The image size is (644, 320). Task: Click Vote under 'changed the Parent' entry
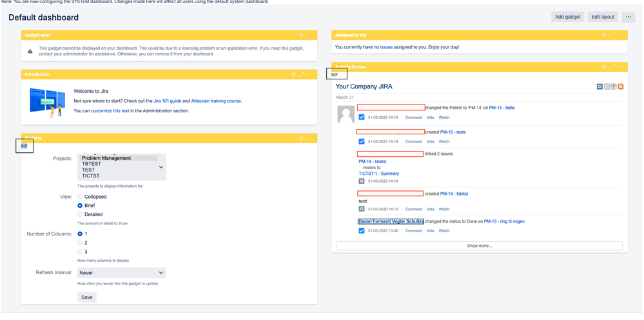430,117
